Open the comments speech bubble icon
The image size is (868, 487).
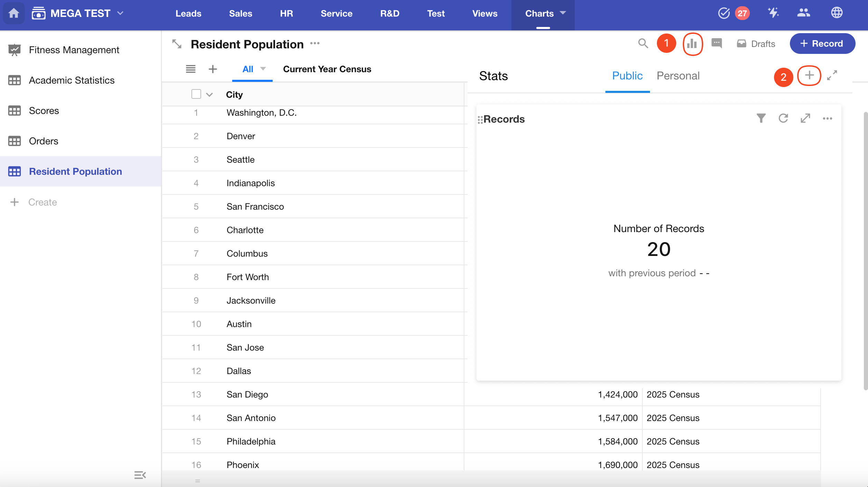717,44
